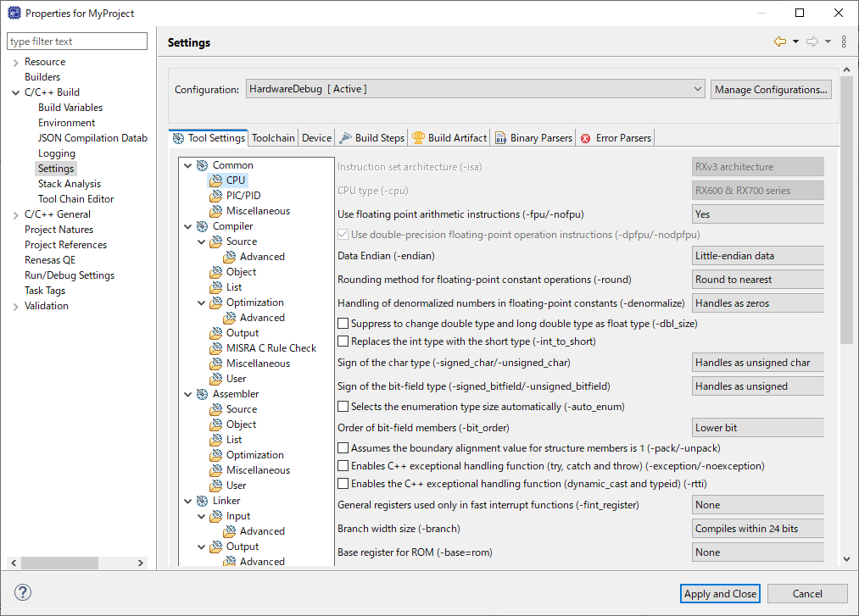This screenshot has height=616, width=859.
Task: Click the PIC/PID settings icon
Action: pyautogui.click(x=216, y=196)
